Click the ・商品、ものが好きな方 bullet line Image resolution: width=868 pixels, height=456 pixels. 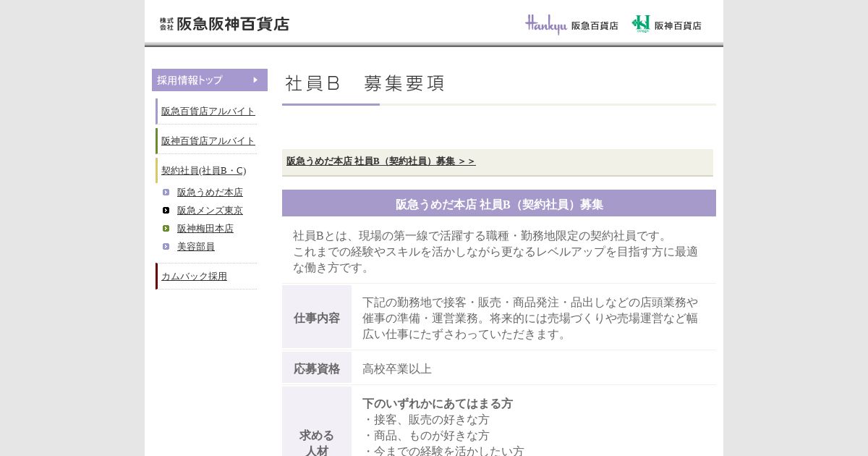(x=426, y=435)
